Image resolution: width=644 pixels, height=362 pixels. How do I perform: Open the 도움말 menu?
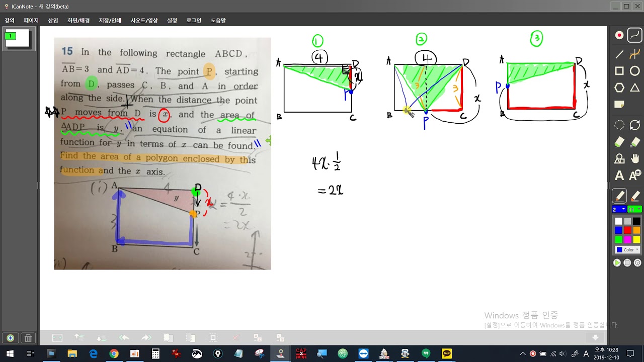(218, 21)
